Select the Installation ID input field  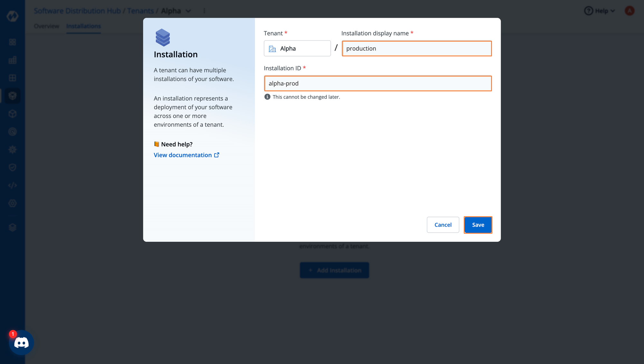pyautogui.click(x=378, y=83)
